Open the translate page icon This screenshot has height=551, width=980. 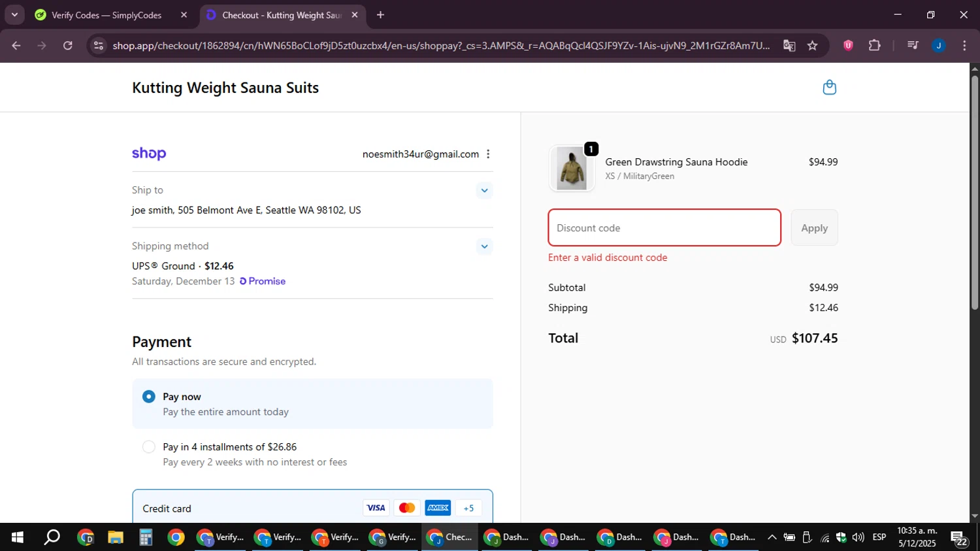[x=789, y=46]
